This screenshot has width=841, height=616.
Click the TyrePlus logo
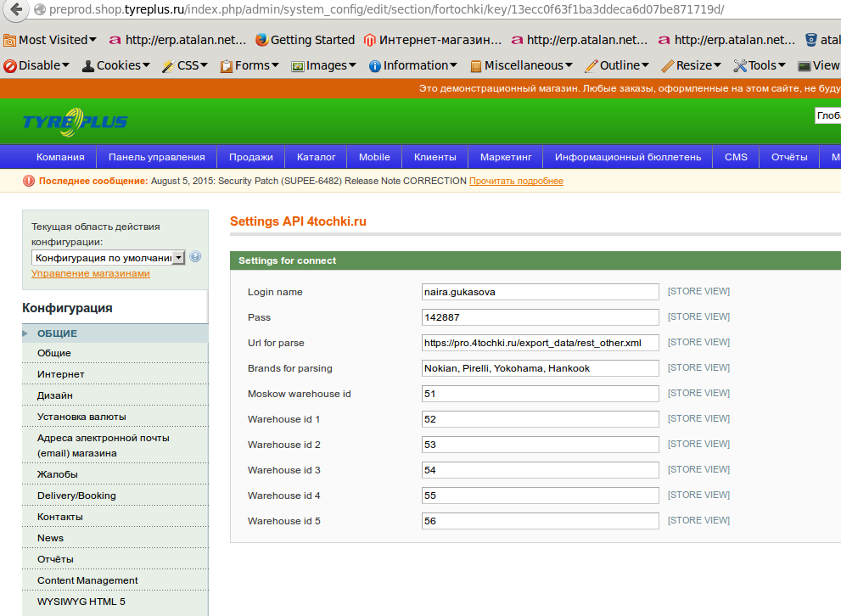point(75,121)
